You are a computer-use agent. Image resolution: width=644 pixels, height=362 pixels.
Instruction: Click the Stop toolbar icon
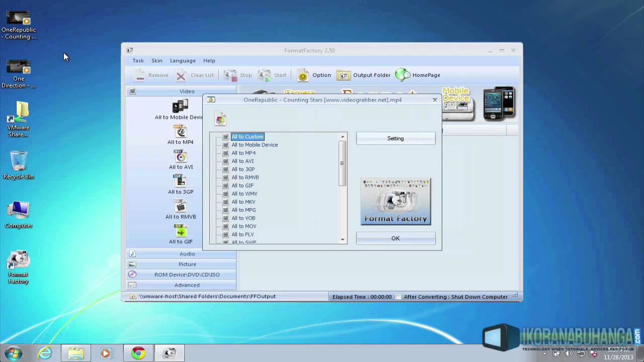pos(230,75)
